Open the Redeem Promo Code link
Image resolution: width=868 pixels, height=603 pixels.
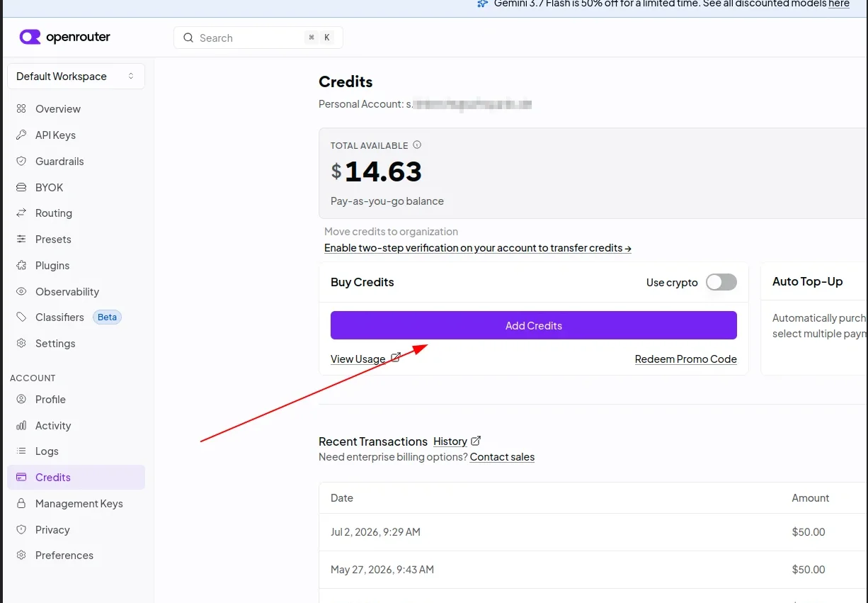coord(686,359)
